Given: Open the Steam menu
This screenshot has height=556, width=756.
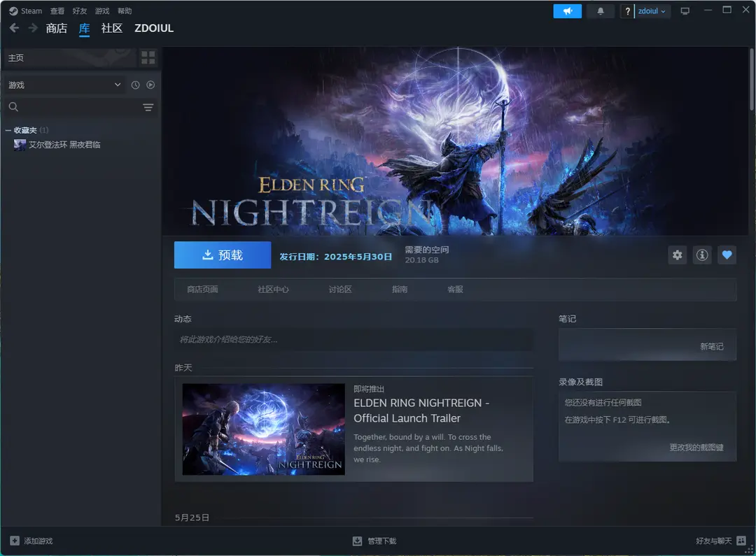Looking at the screenshot, I should coord(31,11).
